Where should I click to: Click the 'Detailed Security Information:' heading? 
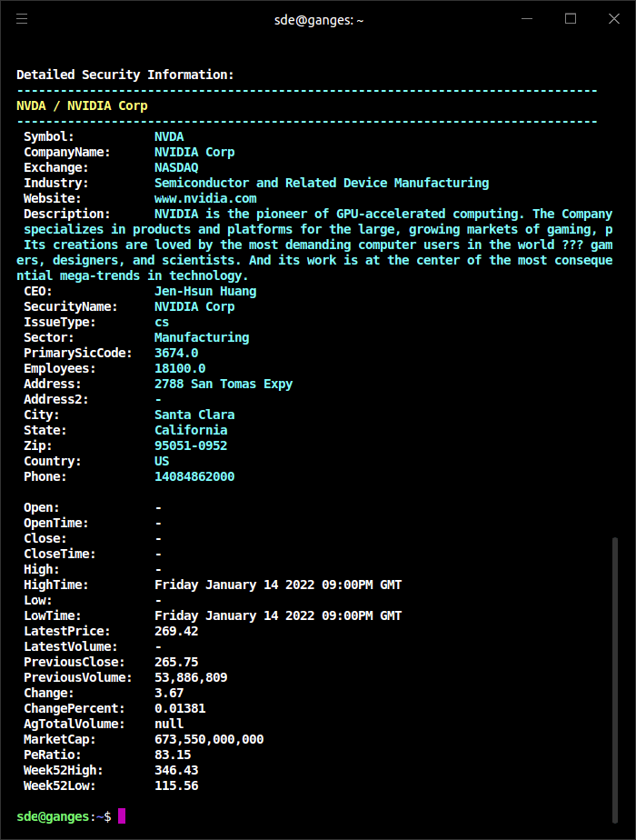[125, 75]
